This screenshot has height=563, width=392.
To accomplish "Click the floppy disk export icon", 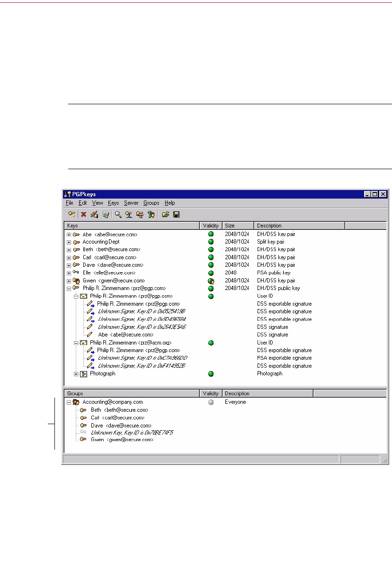I will click(176, 214).
